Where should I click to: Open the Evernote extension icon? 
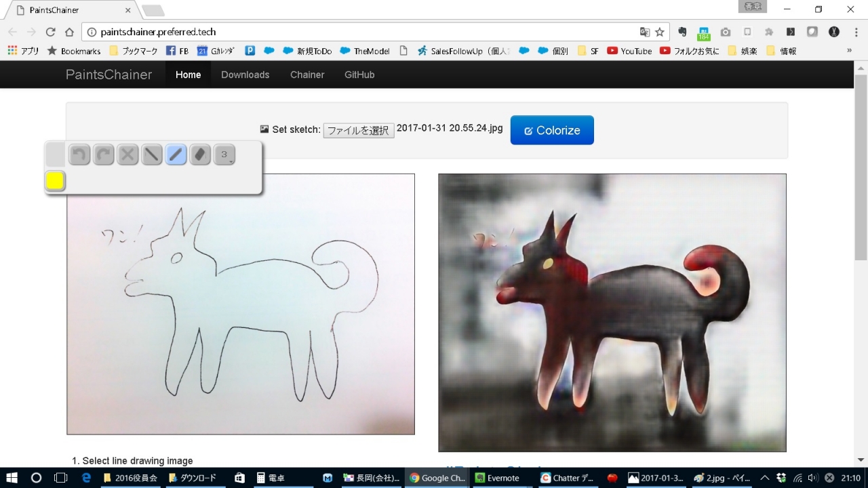[682, 32]
